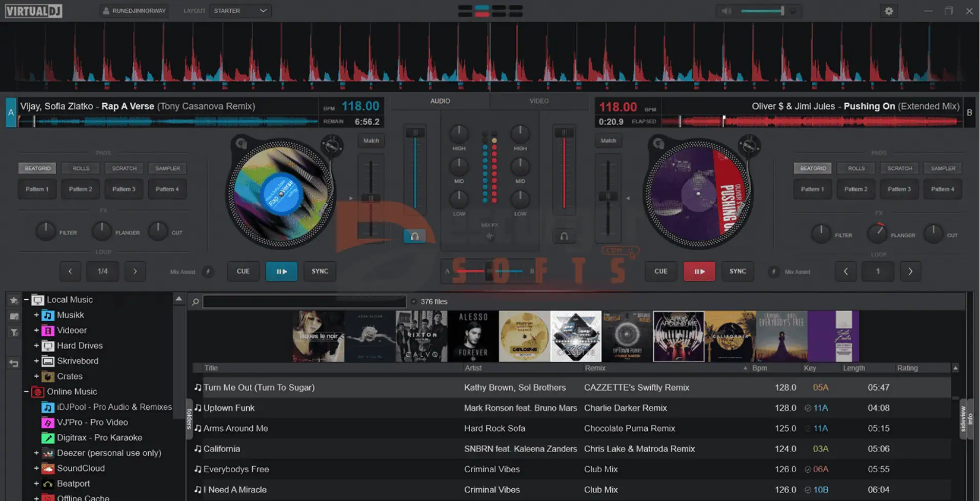Expand the Musikk folder
This screenshot has height=501, width=980.
click(36, 315)
